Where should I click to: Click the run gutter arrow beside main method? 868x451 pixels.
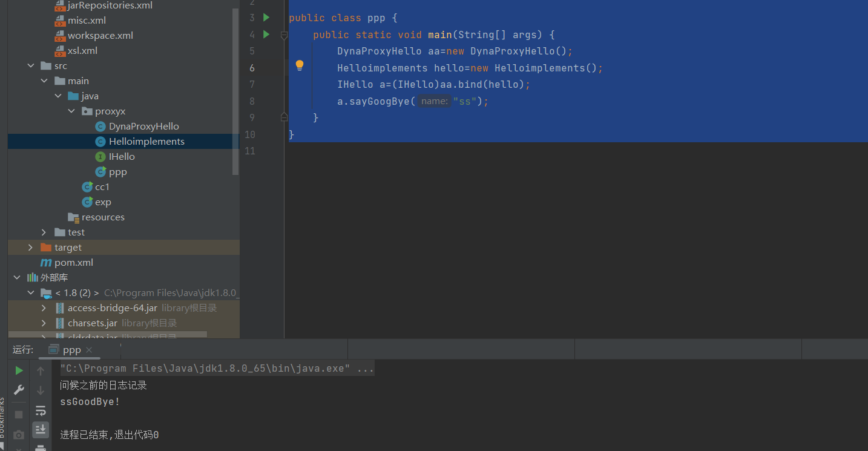click(266, 35)
